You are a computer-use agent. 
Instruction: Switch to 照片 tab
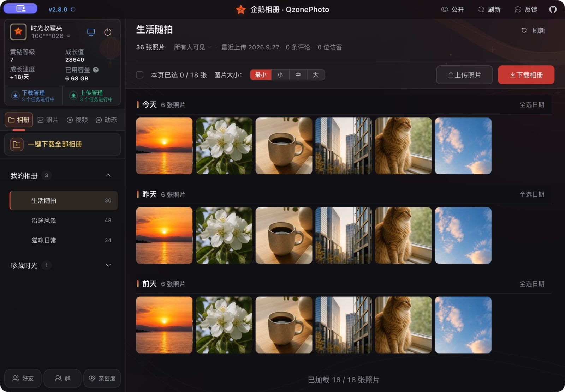pos(48,120)
